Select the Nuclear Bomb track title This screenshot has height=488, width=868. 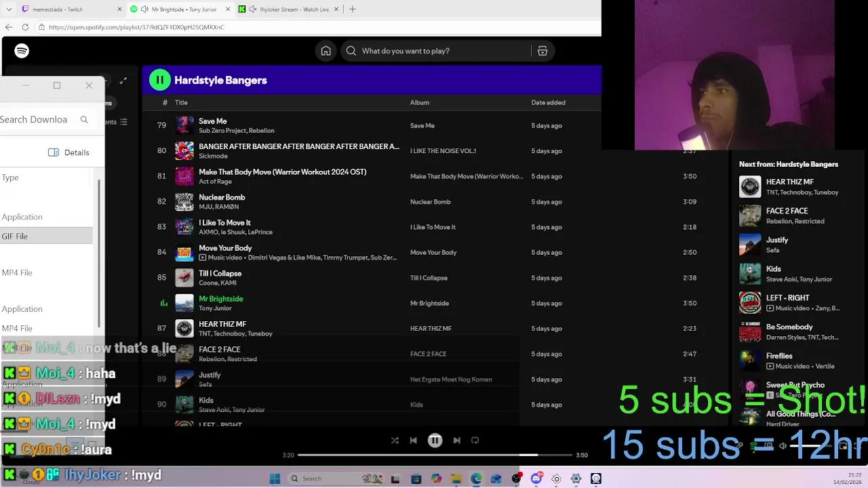(222, 197)
